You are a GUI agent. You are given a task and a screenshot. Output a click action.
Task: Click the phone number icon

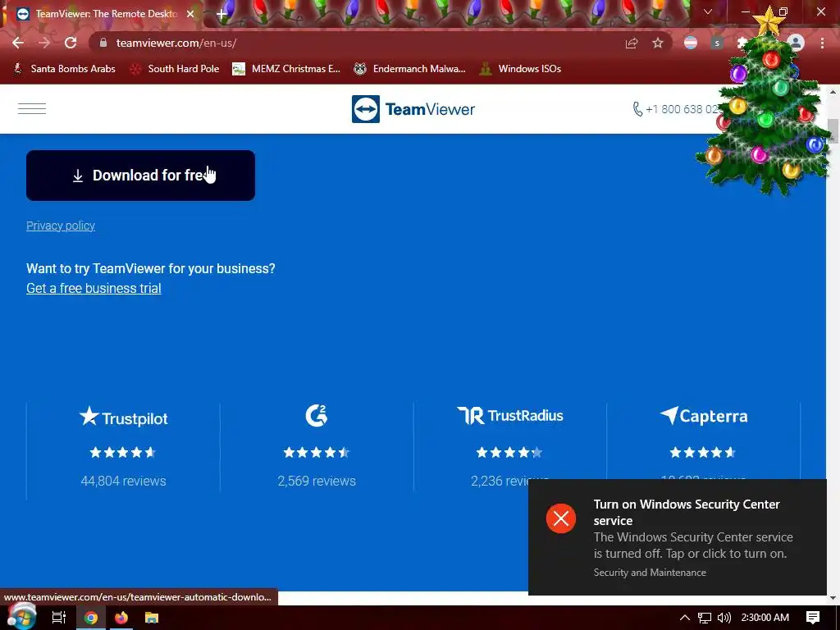[x=637, y=109]
